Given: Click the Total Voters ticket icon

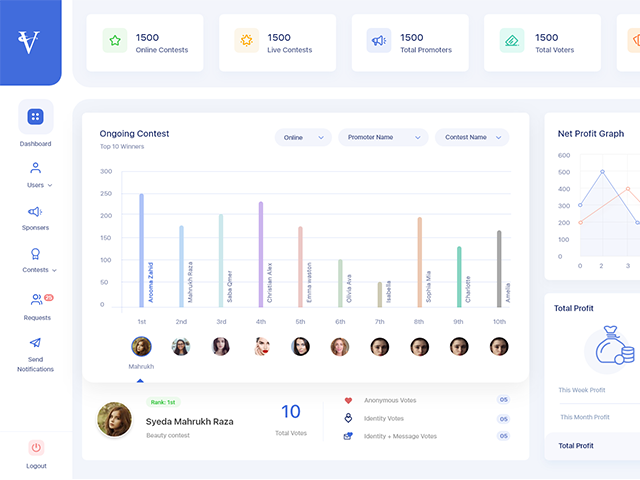Looking at the screenshot, I should point(512,41).
